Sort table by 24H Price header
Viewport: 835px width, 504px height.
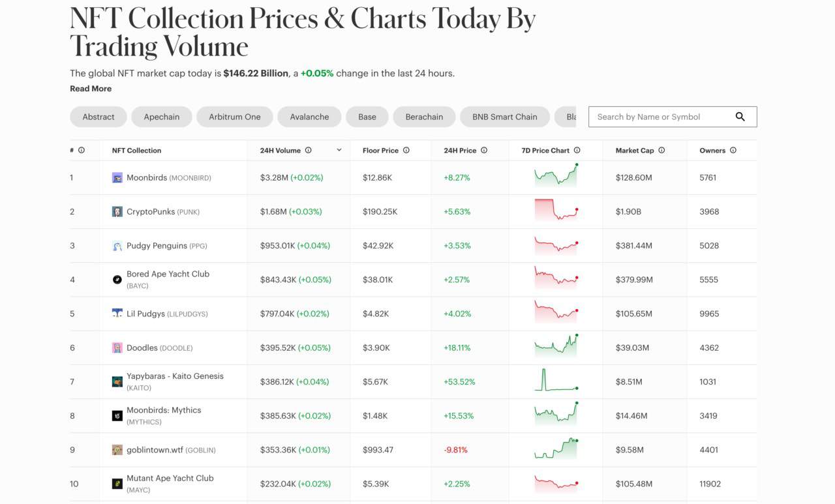460,150
